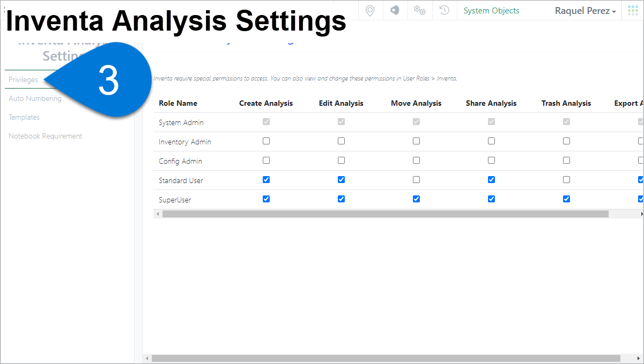Enable Trash Analysis for Config Admin
Image resolution: width=644 pixels, height=364 pixels.
566,161
